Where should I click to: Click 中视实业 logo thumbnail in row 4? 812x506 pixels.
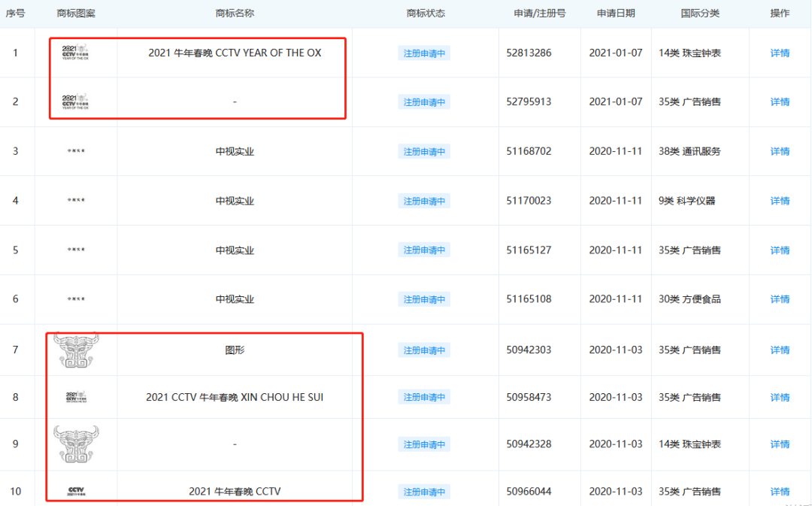click(x=76, y=200)
